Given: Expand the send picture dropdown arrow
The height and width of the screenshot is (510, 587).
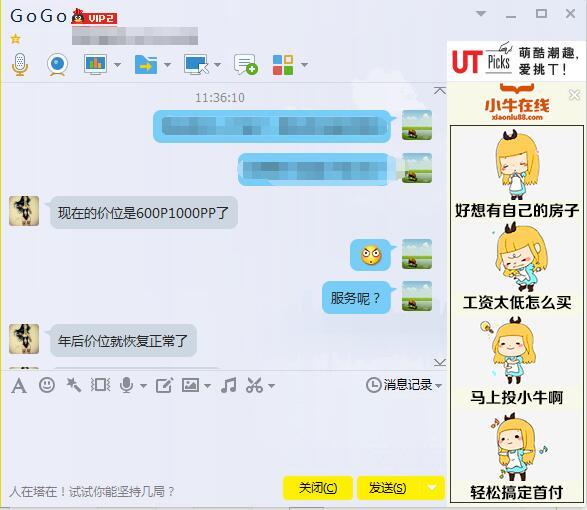Looking at the screenshot, I should coord(207,386).
